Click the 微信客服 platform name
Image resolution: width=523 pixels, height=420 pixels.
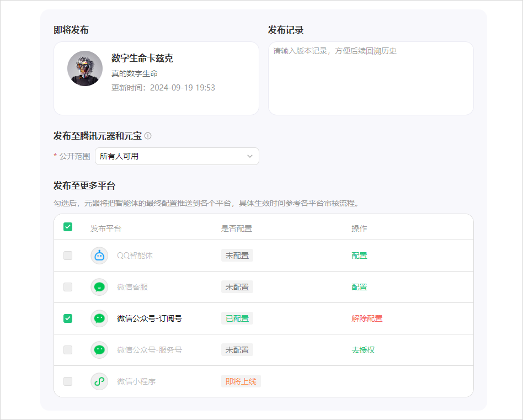point(132,287)
